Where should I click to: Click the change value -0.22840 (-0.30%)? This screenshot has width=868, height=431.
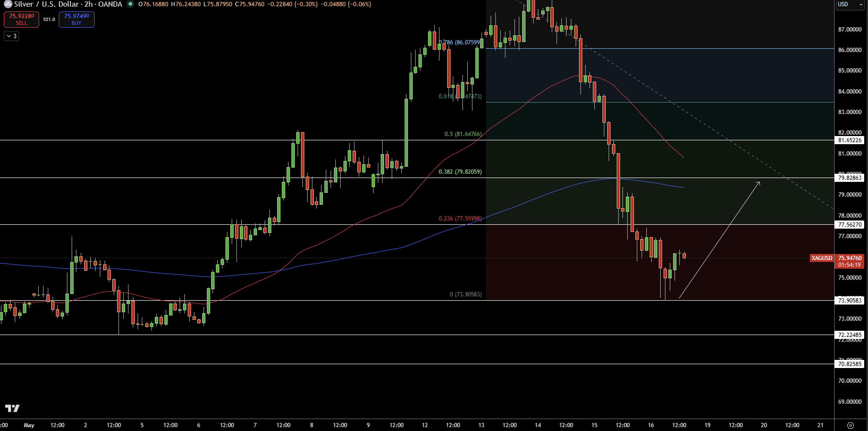tap(292, 4)
